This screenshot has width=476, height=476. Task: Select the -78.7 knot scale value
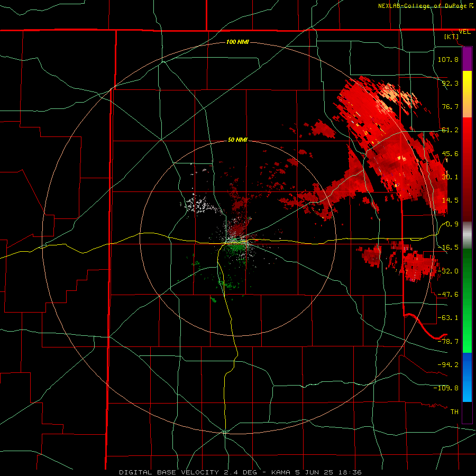[448, 342]
